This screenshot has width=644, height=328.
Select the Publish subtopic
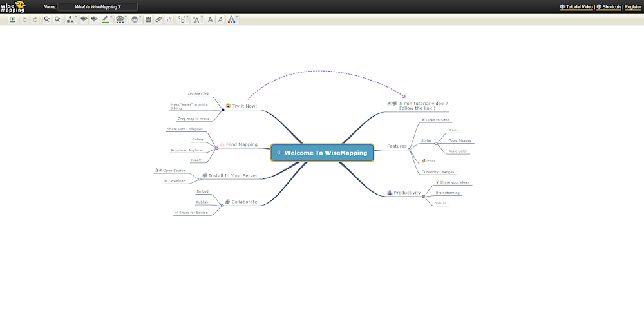coord(202,202)
